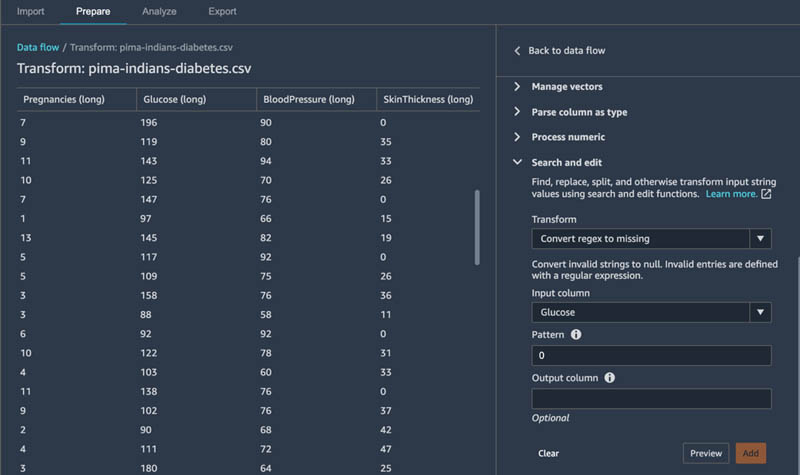Select the Glucose input column combo box

(652, 312)
